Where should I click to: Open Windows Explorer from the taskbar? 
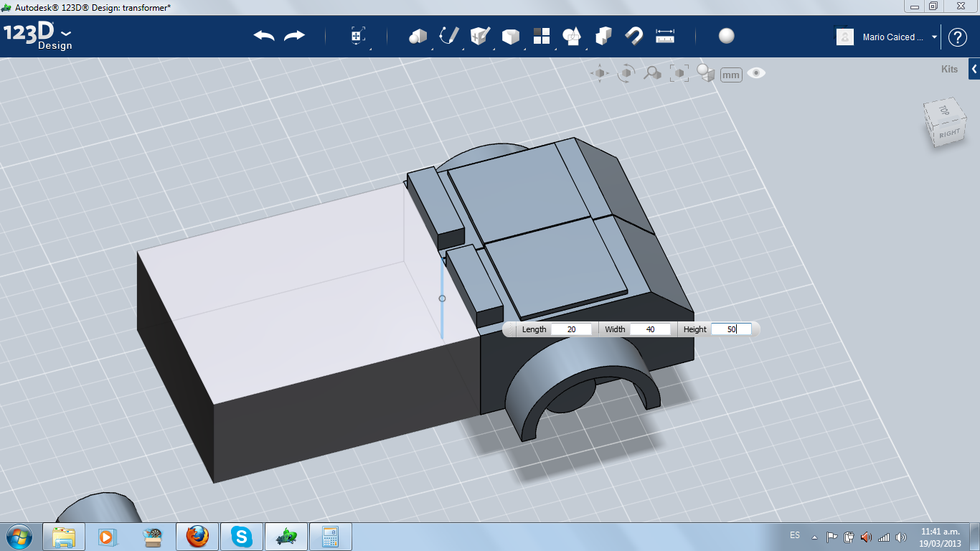coord(64,537)
